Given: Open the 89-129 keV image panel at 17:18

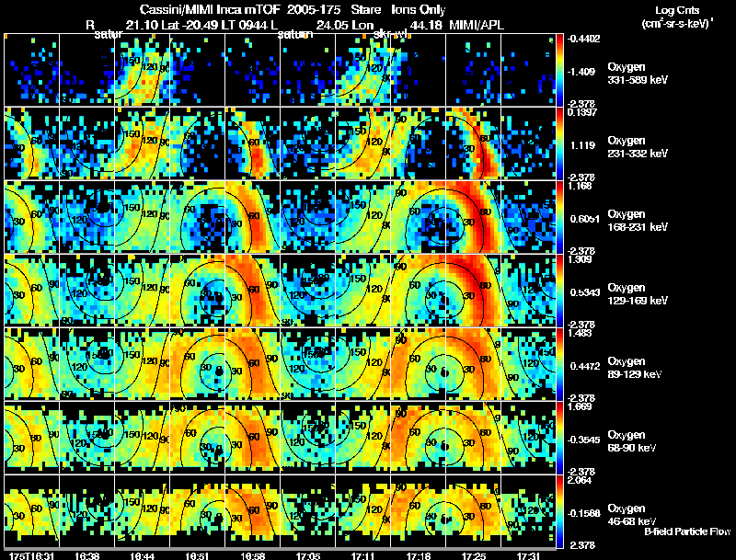Looking at the screenshot, I should click(x=419, y=364).
